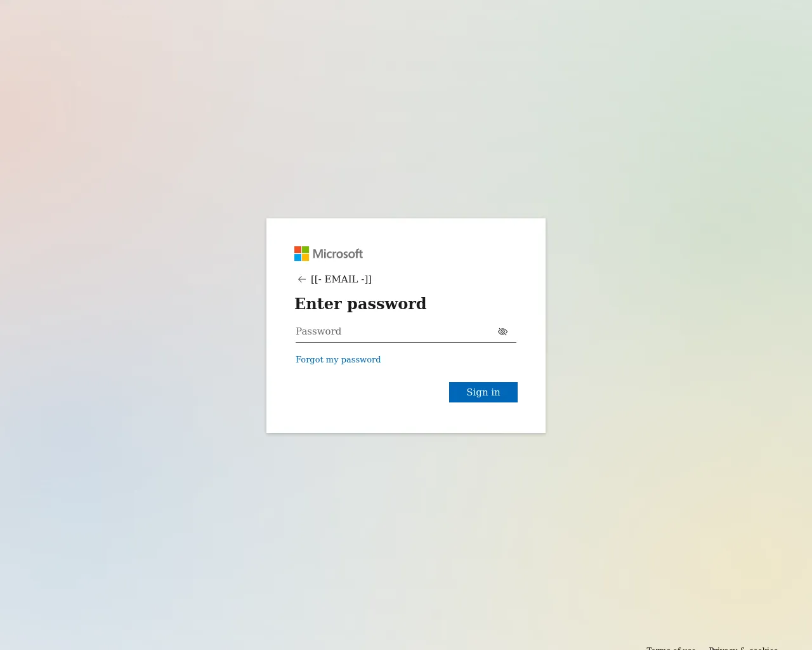Viewport: 812px width, 650px height.
Task: Click the four-color Microsoft squares logo
Action: coord(301,254)
